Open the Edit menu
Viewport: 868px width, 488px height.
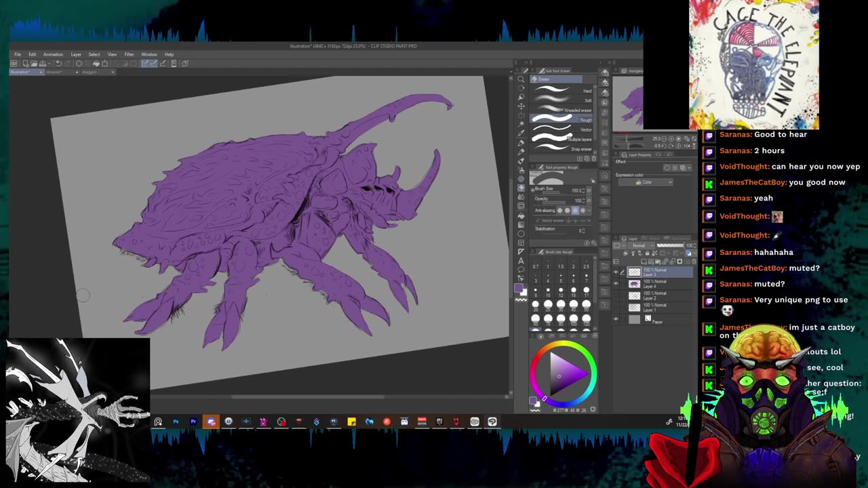point(32,54)
